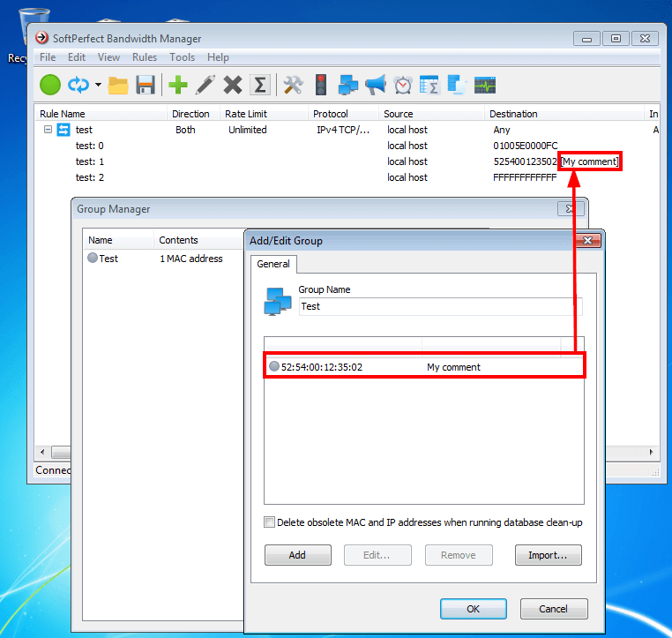Add a new rule with green plus
672x638 pixels.
coord(178,85)
